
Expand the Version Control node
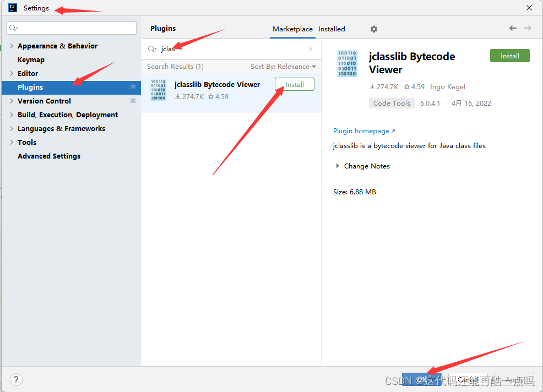[x=12, y=101]
